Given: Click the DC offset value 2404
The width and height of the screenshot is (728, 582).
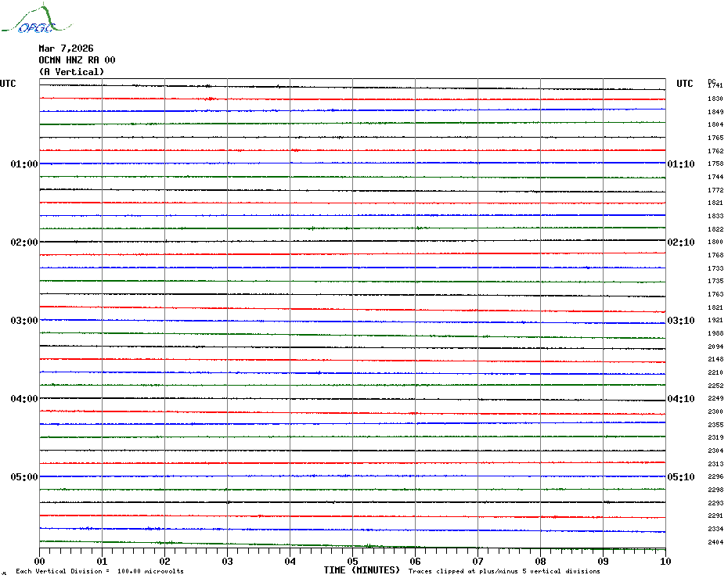Looking at the screenshot, I should coord(715,542).
